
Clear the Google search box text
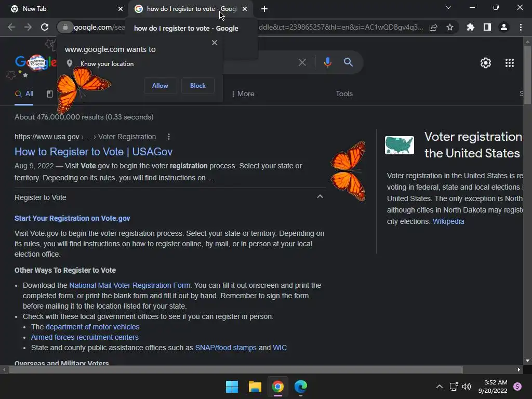click(302, 62)
